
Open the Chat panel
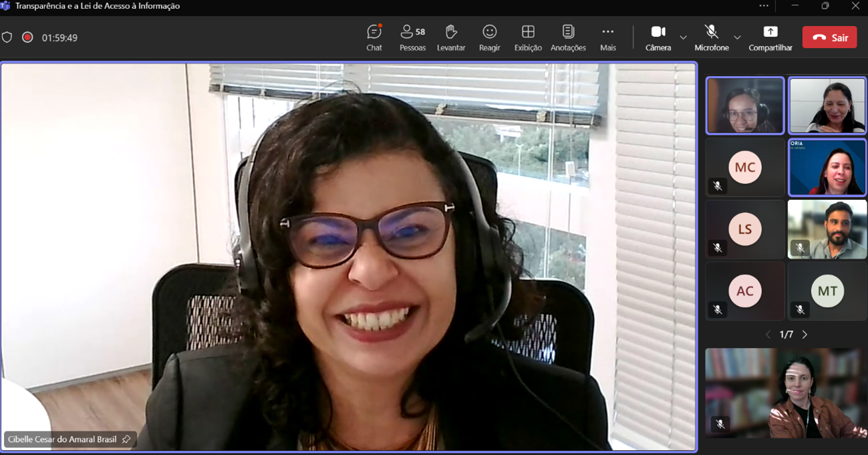pos(374,37)
